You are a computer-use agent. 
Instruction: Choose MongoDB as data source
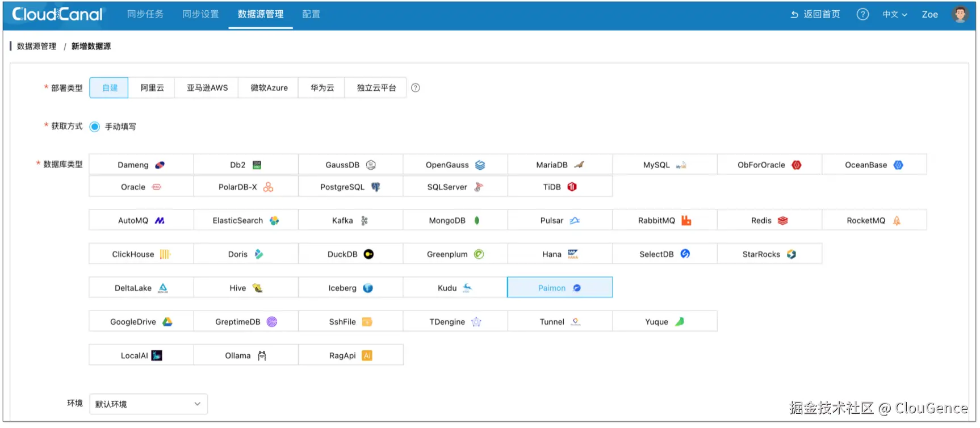(x=455, y=220)
